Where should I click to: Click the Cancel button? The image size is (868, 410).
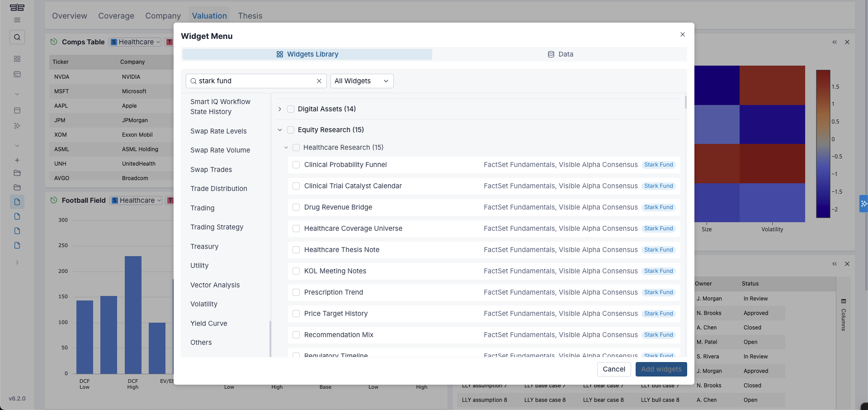coord(614,369)
